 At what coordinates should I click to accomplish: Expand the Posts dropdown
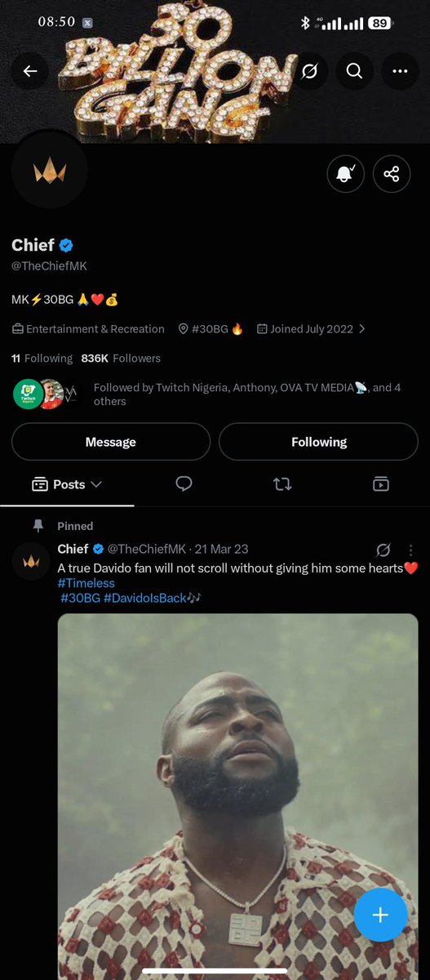[67, 484]
